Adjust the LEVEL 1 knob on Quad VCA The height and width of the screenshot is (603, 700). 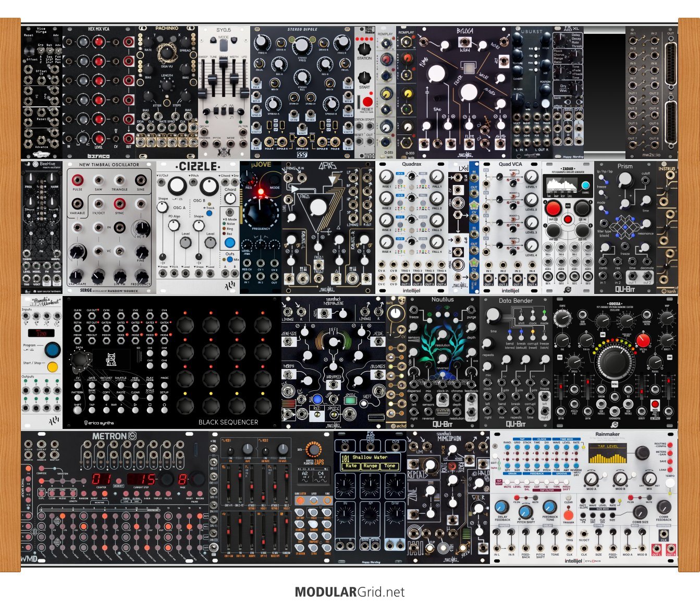(x=531, y=177)
